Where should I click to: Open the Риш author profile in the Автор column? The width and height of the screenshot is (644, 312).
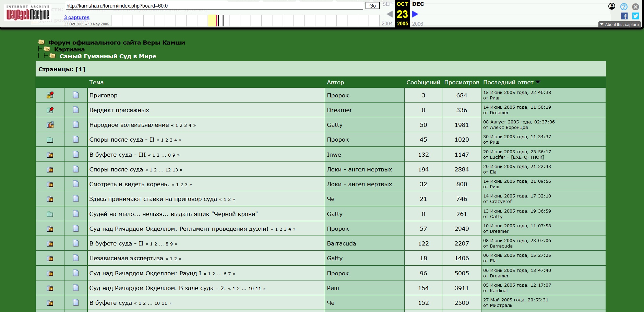[x=333, y=288]
